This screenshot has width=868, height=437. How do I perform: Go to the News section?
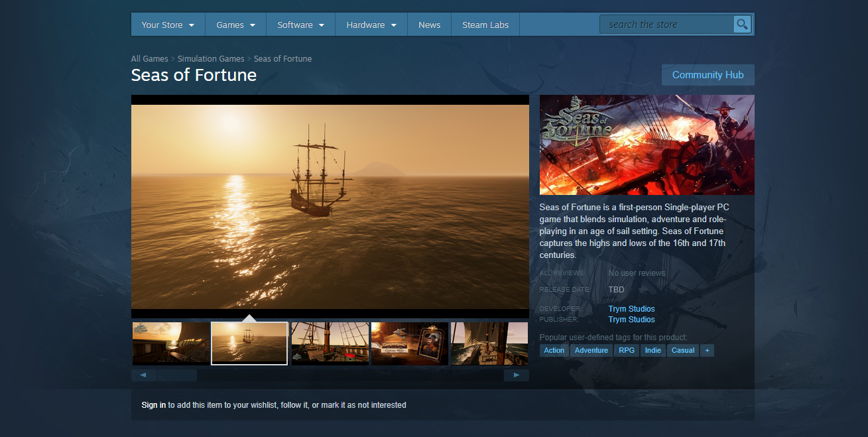coord(430,25)
